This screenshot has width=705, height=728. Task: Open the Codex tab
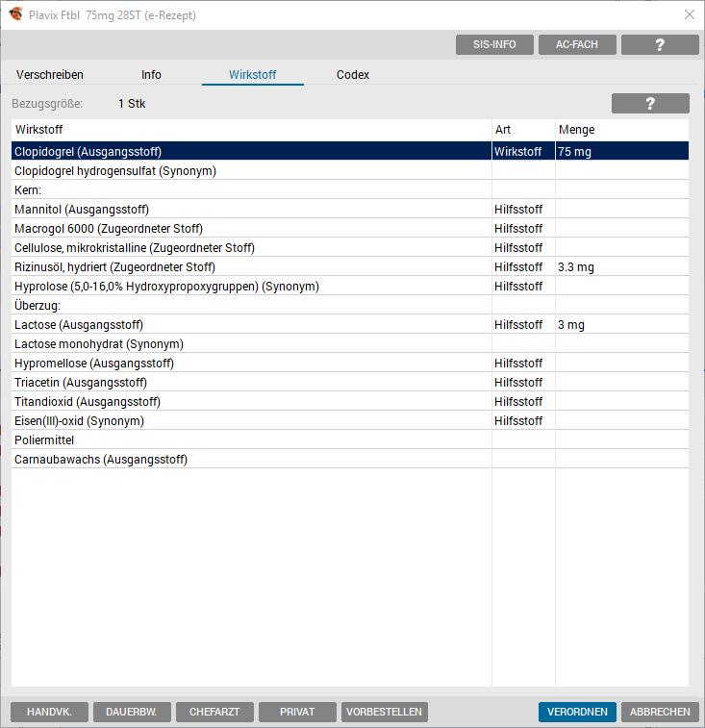353,75
